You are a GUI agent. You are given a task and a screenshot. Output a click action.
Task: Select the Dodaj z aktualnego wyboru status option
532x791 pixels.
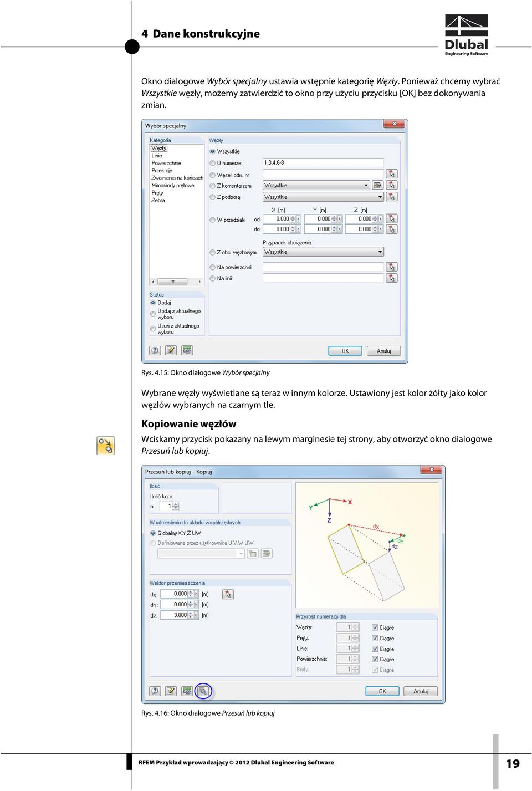(x=153, y=314)
